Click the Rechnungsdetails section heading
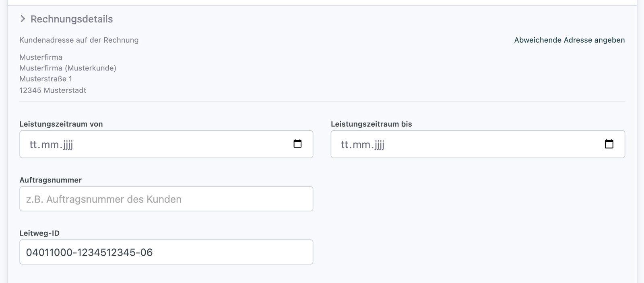The height and width of the screenshot is (283, 644). pos(72,19)
